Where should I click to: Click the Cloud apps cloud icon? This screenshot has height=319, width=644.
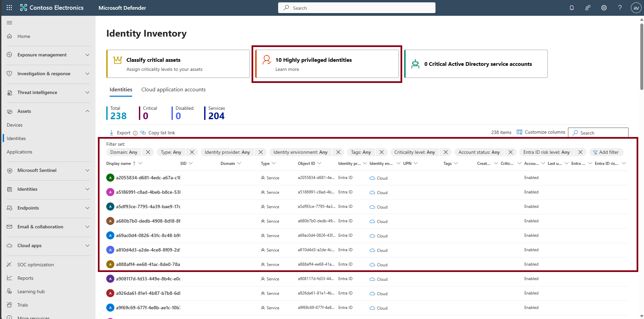tap(9, 245)
